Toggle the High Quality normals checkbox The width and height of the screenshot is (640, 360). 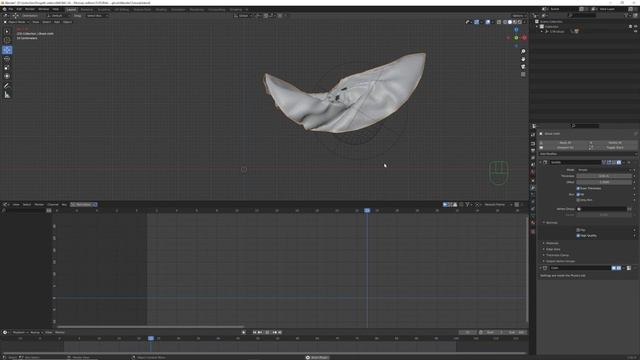578,236
